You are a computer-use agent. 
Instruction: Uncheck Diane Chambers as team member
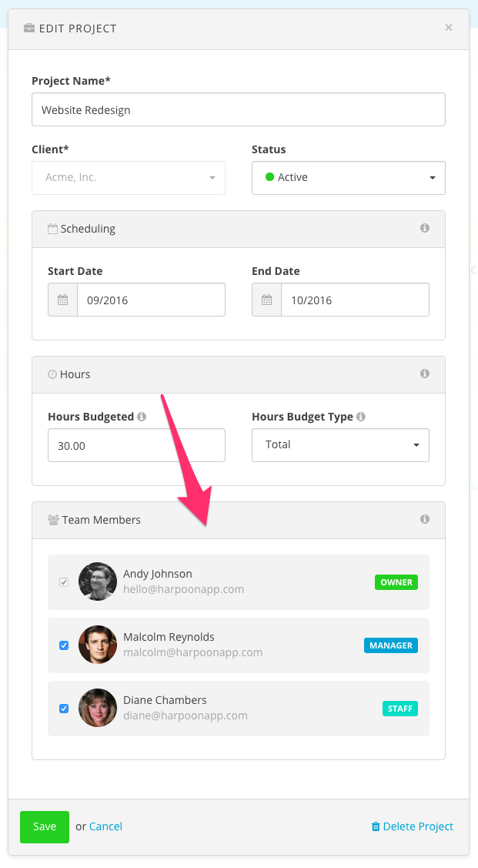64,709
